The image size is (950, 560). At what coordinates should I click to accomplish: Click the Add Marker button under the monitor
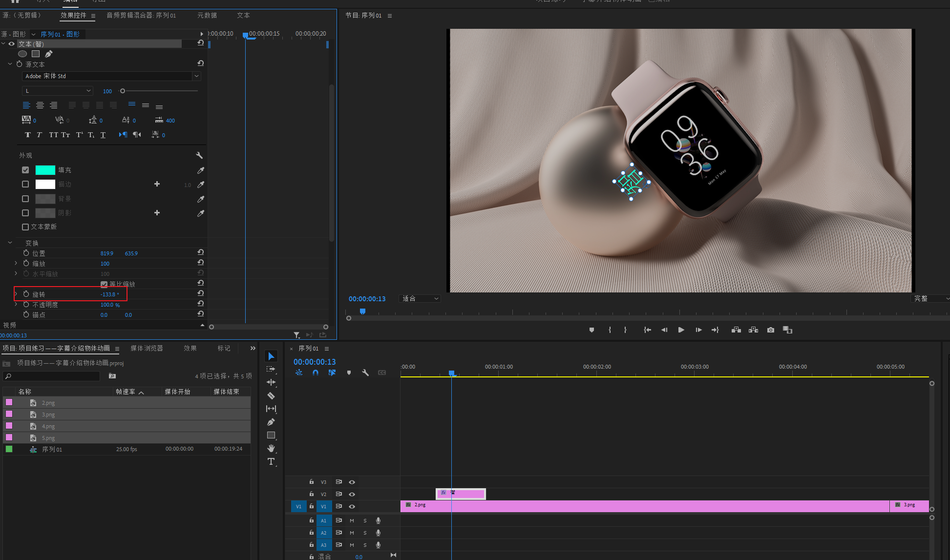pyautogui.click(x=591, y=330)
